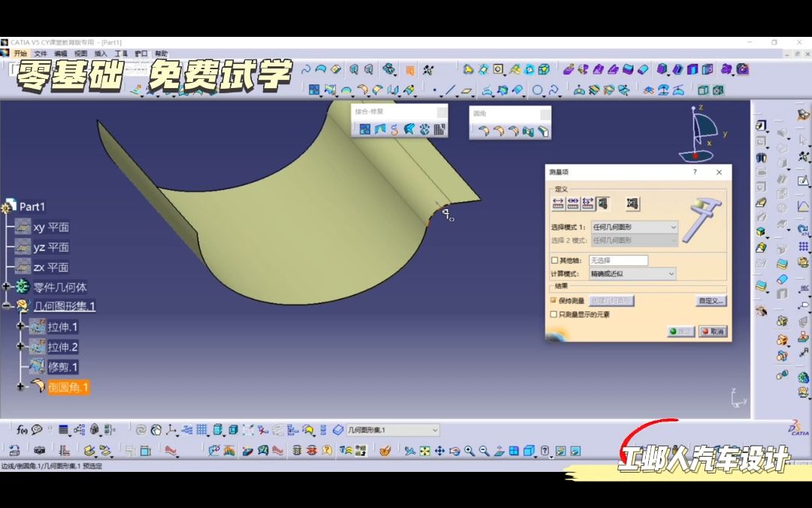The height and width of the screenshot is (508, 812).
Task: Open the 工具 menu
Action: coord(120,53)
